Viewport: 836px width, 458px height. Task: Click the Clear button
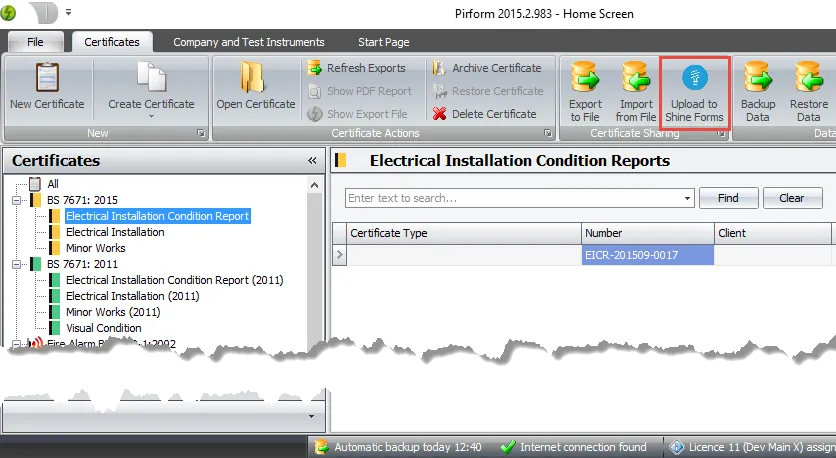point(792,198)
